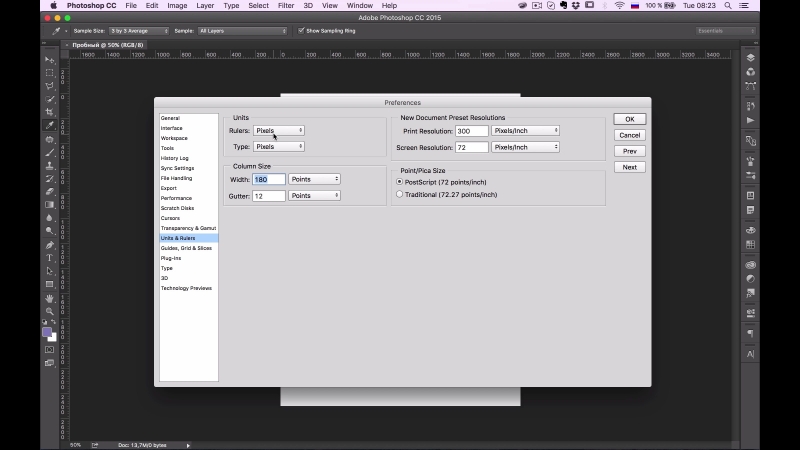Toggle Show Sampling Ring checkbox
Viewport: 800px width, 450px height.
[x=301, y=31]
